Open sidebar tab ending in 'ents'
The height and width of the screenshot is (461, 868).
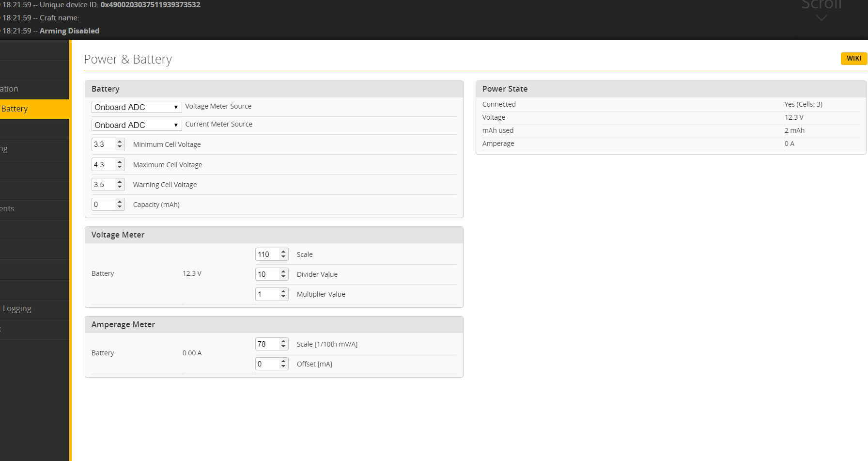pyautogui.click(x=34, y=209)
